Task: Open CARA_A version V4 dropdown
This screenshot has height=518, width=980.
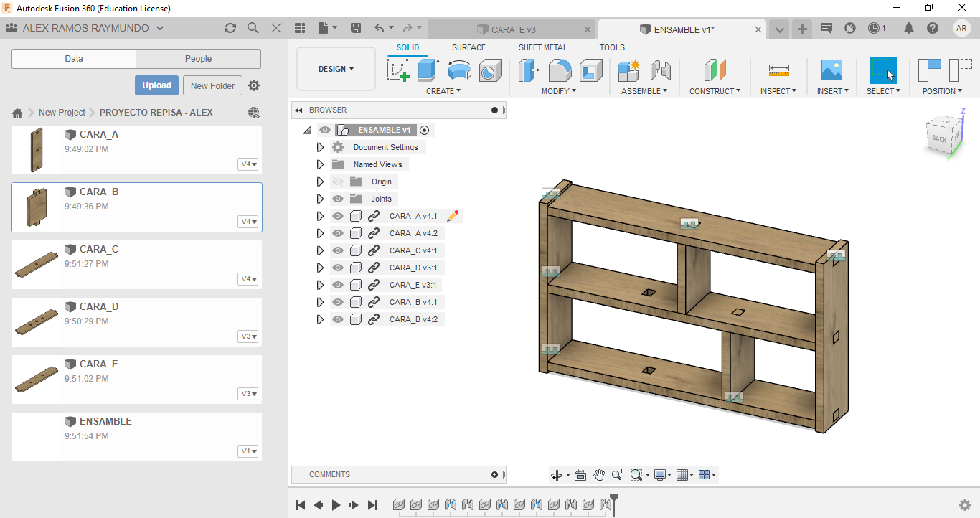Action: click(248, 164)
